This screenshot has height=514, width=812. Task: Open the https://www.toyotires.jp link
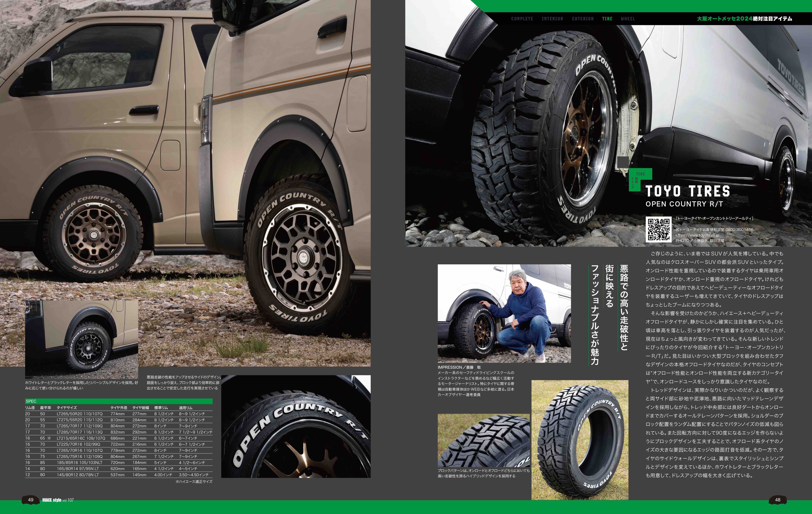(697, 235)
